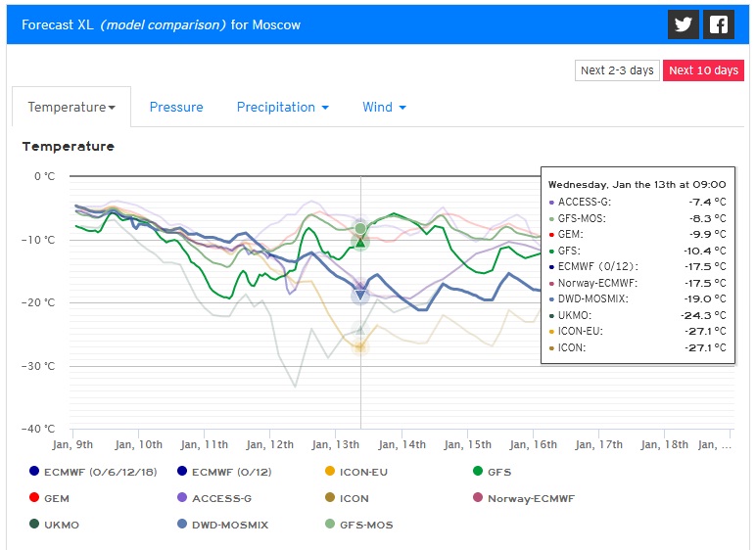This screenshot has width=756, height=550.
Task: Toggle ICON series label in legend
Action: pos(354,498)
